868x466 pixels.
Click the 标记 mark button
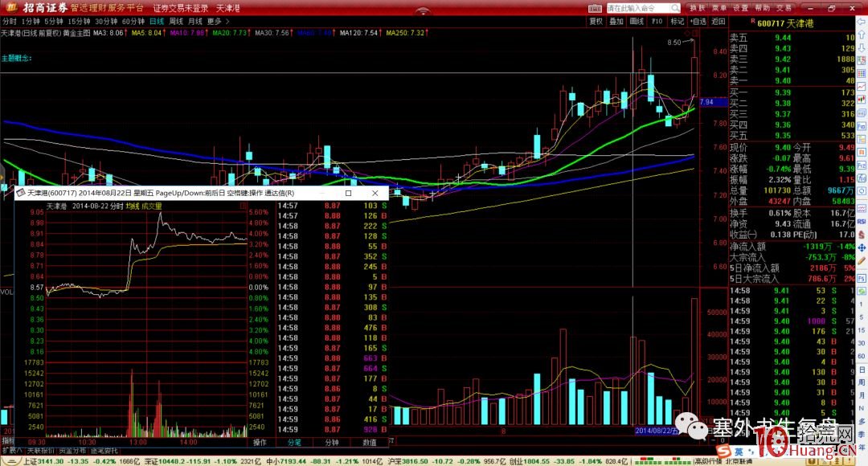[677, 22]
